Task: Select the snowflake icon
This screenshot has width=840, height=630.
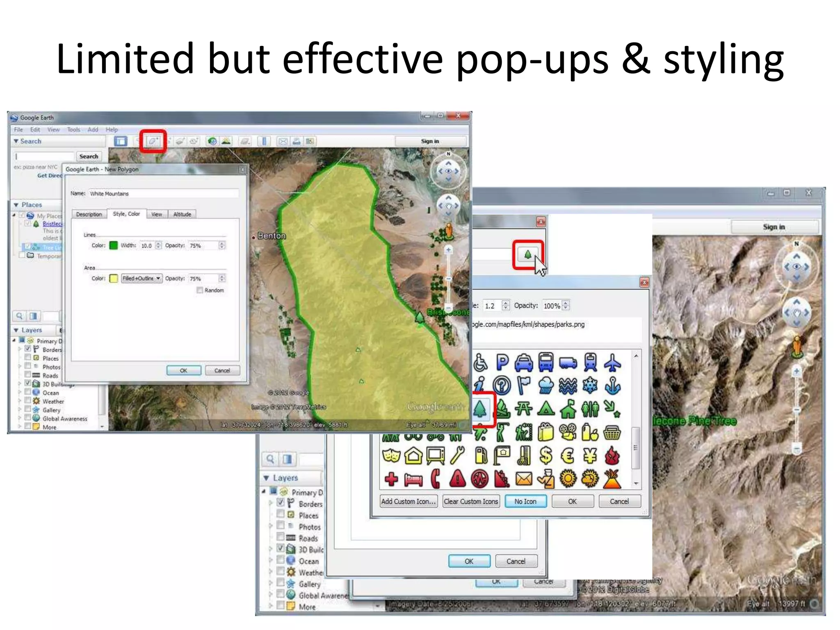Action: [x=590, y=386]
